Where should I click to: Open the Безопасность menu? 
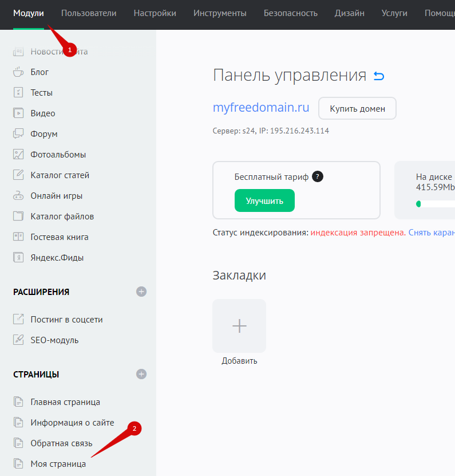point(291,13)
